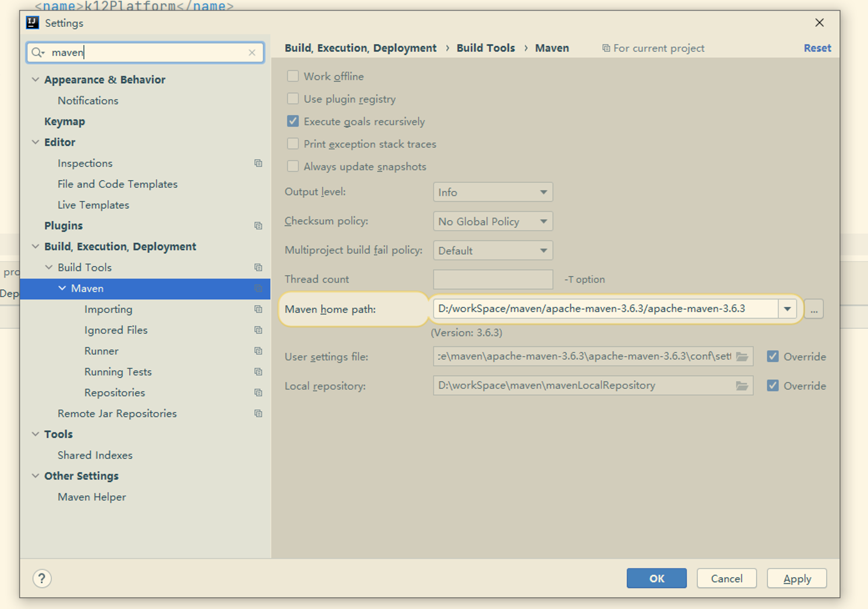Select Shared Indexes under Tools
Screen dimensions: 868x609
click(95, 455)
